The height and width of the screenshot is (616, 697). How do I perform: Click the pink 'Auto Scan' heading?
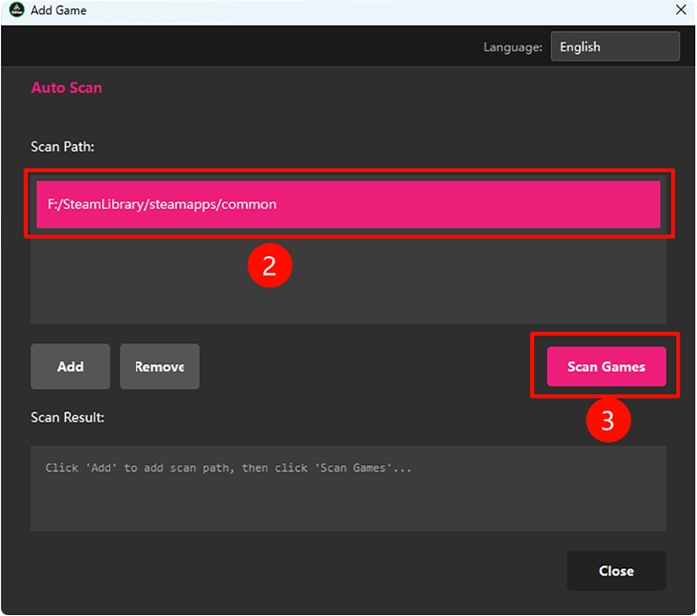pyautogui.click(x=67, y=88)
